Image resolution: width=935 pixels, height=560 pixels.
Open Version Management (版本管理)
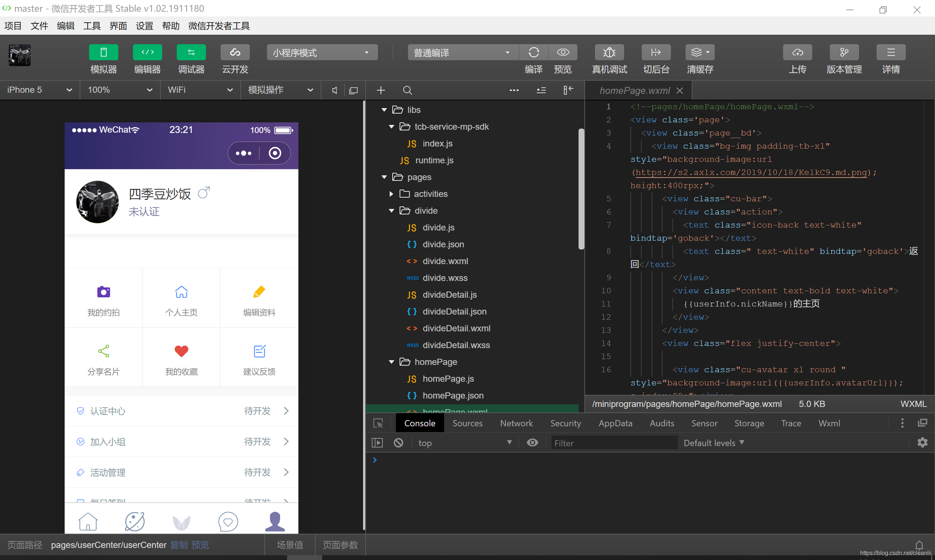click(x=844, y=52)
